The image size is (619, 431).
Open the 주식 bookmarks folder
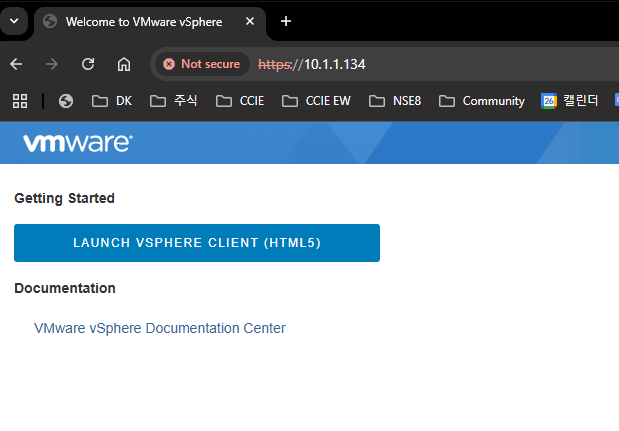point(173,101)
